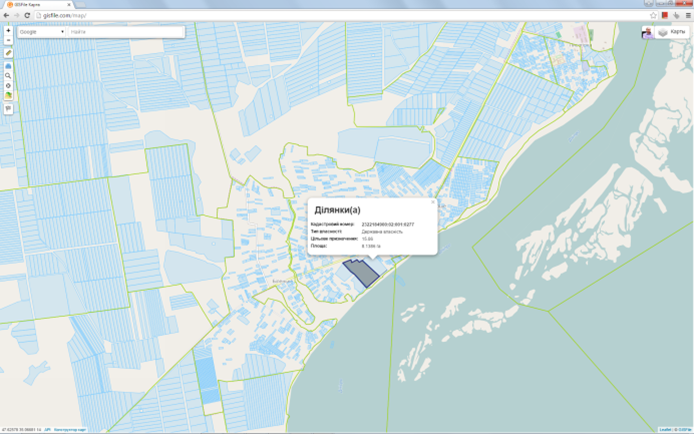Select the GISFile Карта browser tab
Image resolution: width=694 pixels, height=434 pixels.
click(x=30, y=5)
